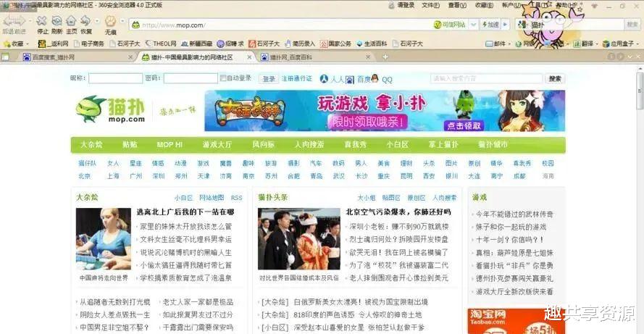Viewport: 644px width, 334px height.
Task: Focus the 密码 password field
Action: click(x=191, y=78)
